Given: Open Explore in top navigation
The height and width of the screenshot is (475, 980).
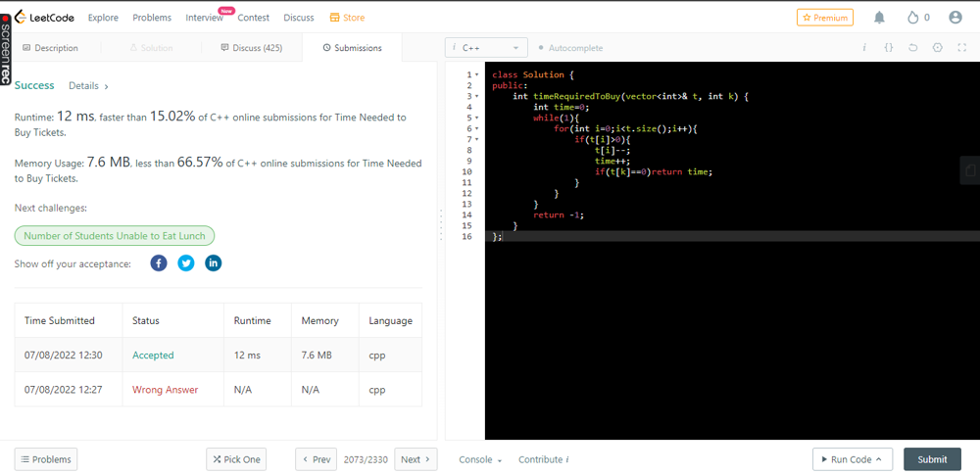Looking at the screenshot, I should [103, 18].
